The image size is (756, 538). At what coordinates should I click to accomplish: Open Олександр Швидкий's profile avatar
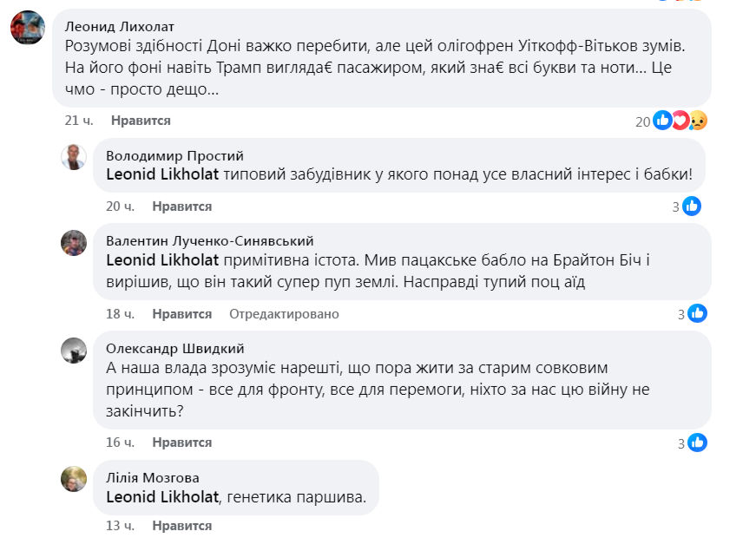click(74, 350)
